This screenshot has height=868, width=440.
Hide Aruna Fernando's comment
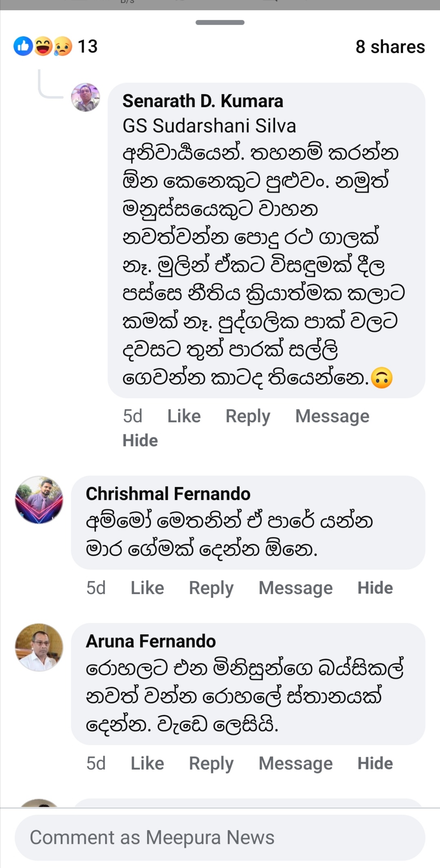(x=375, y=763)
